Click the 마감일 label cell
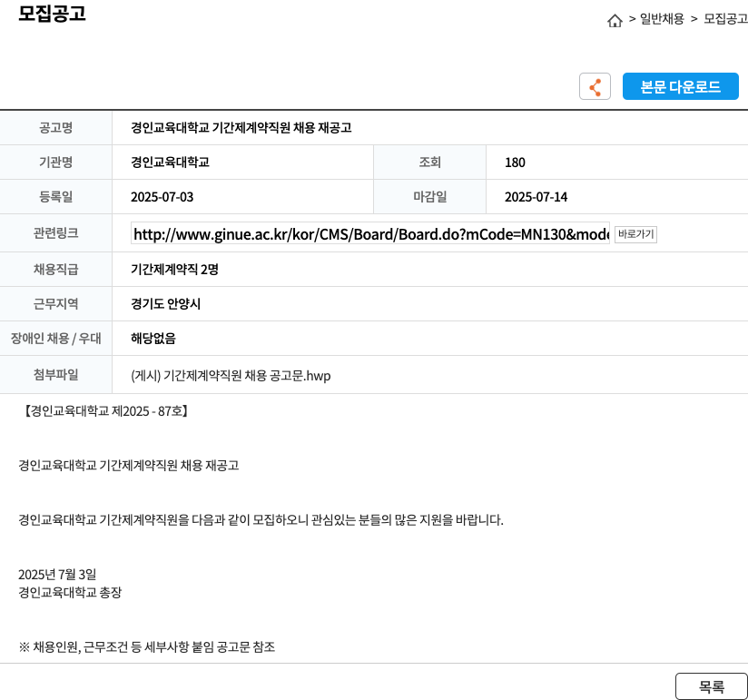This screenshot has width=748, height=700. pyautogui.click(x=429, y=197)
